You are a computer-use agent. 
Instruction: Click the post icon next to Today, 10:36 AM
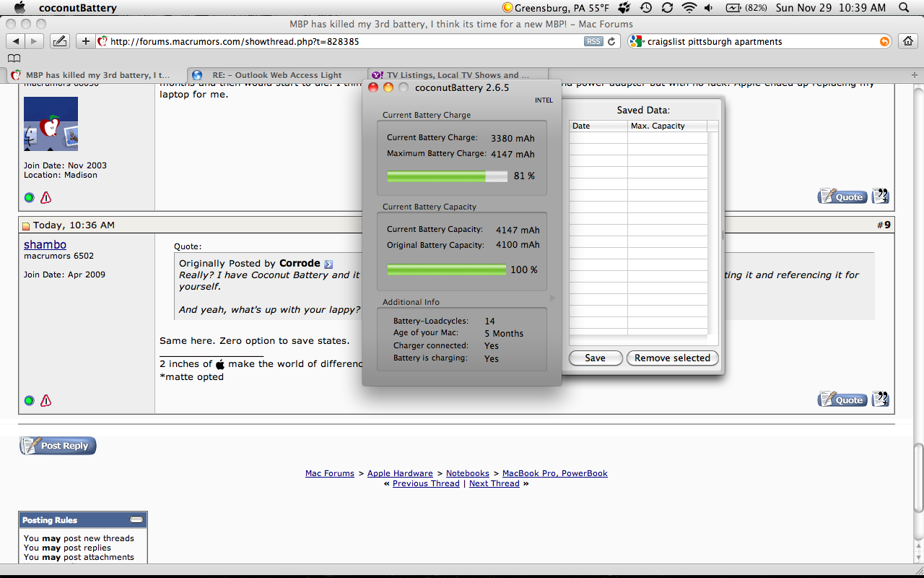(x=25, y=226)
